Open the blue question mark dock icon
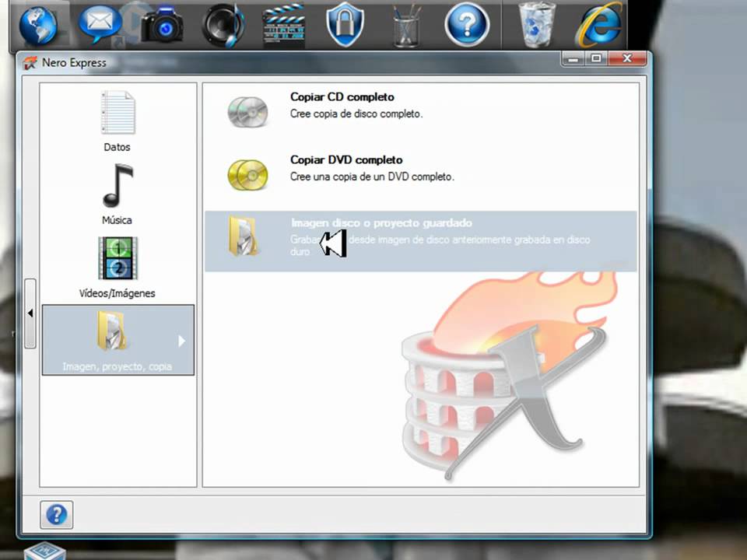Image resolution: width=747 pixels, height=560 pixels. coord(467,25)
